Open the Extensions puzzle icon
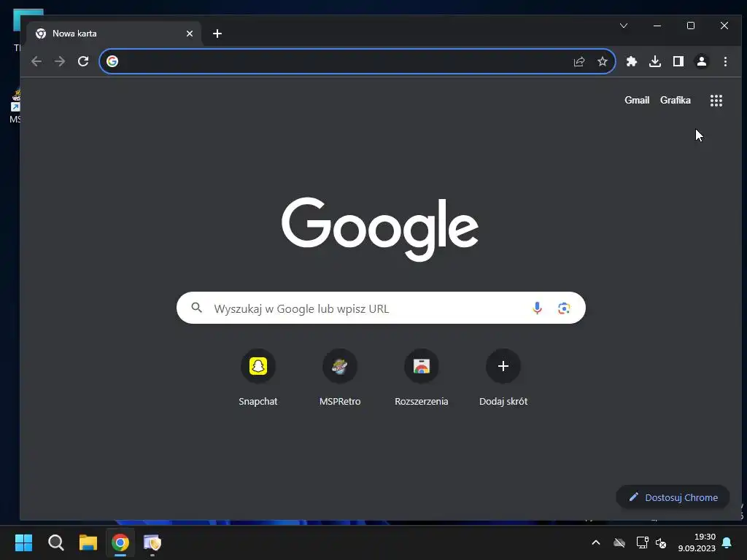 point(632,61)
